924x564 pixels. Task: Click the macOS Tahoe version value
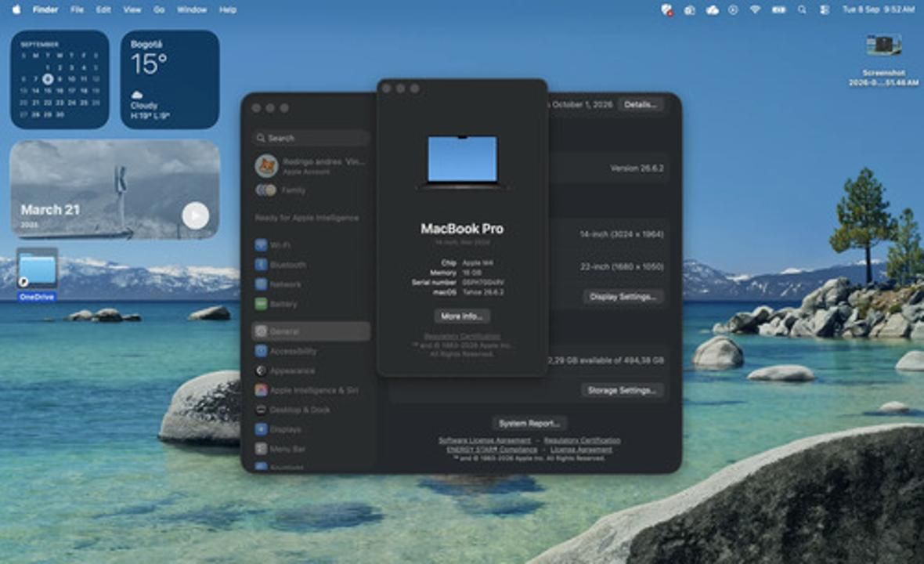(483, 291)
